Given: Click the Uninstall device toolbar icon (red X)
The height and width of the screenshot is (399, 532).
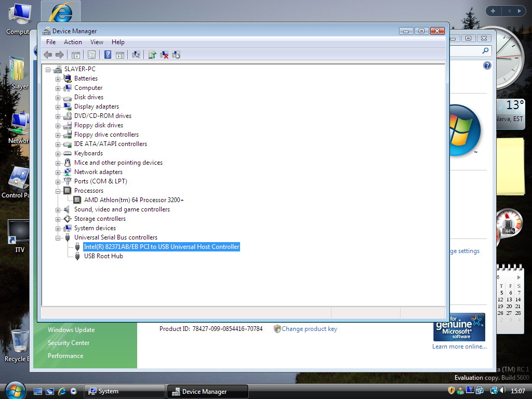Looking at the screenshot, I should pos(164,55).
